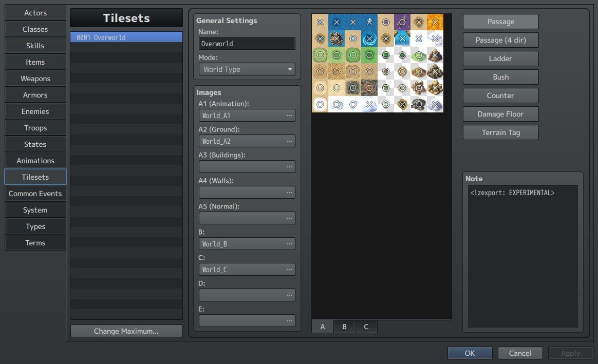Open the Troops tab

pyautogui.click(x=35, y=128)
